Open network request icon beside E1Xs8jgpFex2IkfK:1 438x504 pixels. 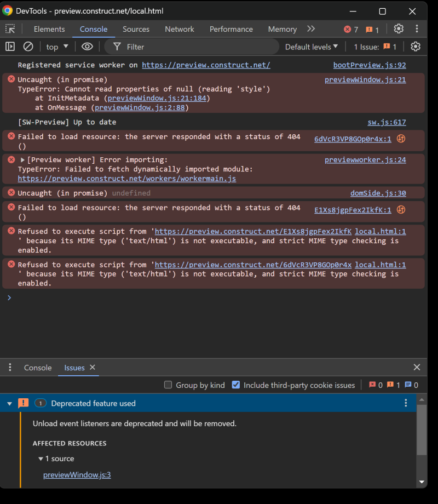(401, 210)
